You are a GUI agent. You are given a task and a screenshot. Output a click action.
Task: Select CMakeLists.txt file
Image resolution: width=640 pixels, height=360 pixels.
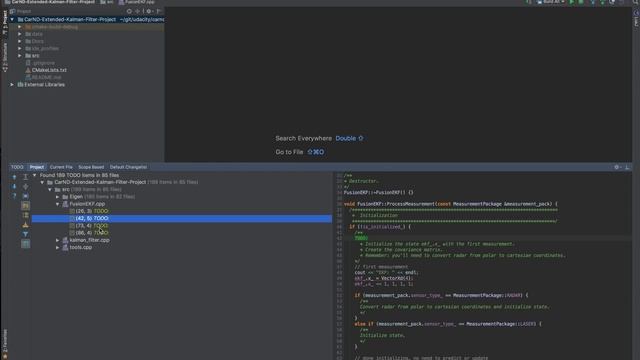pos(49,70)
